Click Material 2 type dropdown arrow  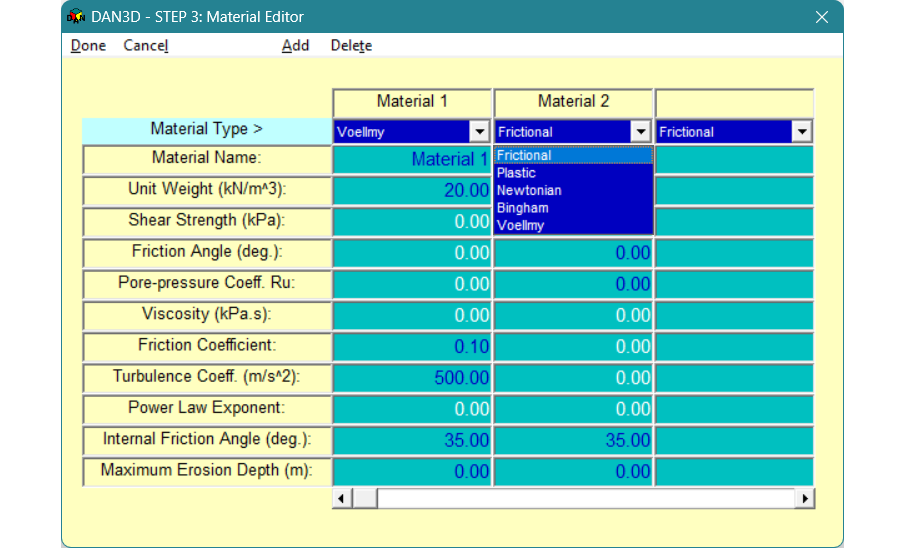pos(641,132)
